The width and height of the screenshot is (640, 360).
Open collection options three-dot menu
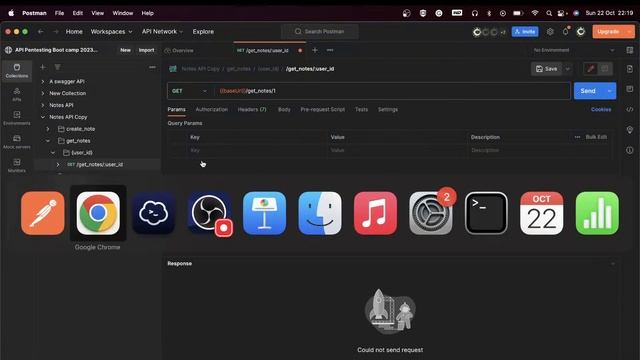click(152, 67)
